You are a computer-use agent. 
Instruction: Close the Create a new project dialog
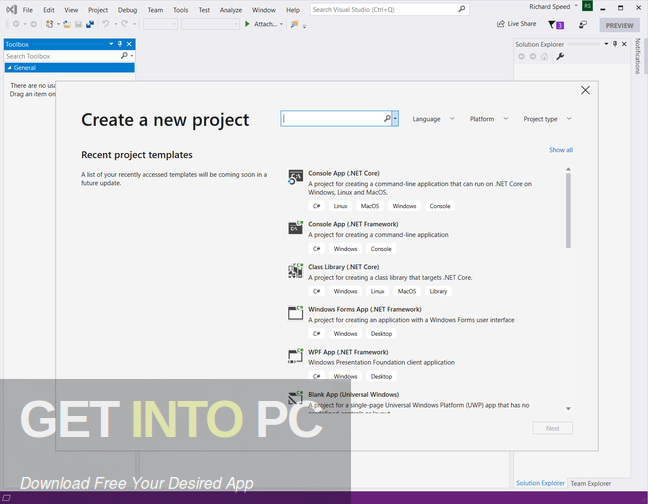[x=585, y=90]
